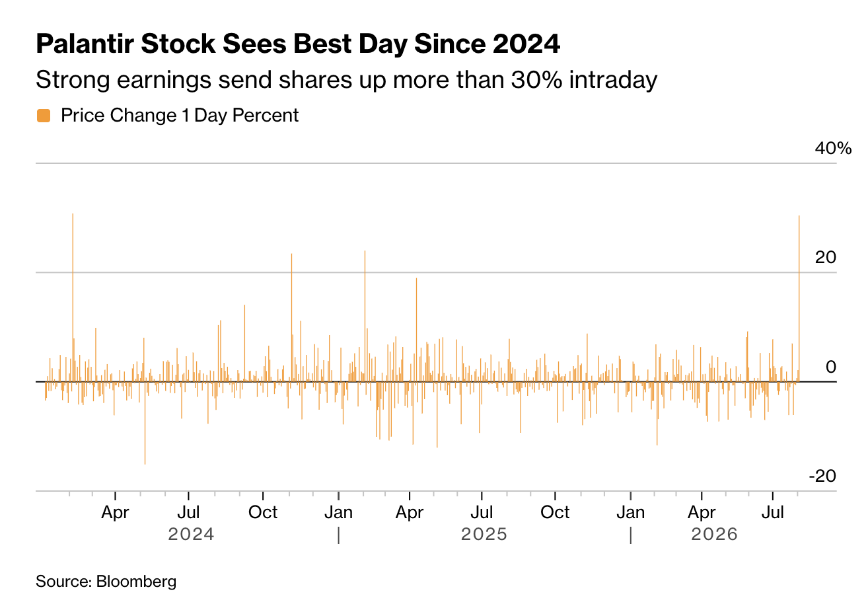The image size is (868, 612).
Task: Click the -20 y-axis label
Action: [822, 476]
